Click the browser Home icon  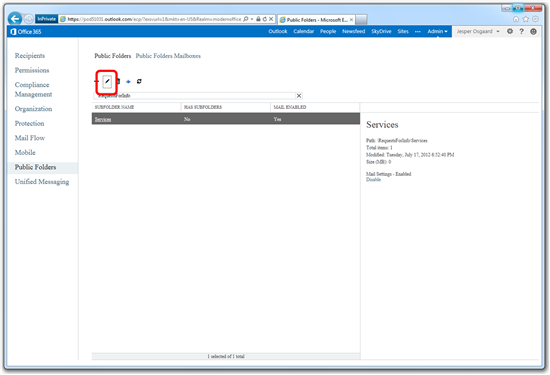[516, 19]
